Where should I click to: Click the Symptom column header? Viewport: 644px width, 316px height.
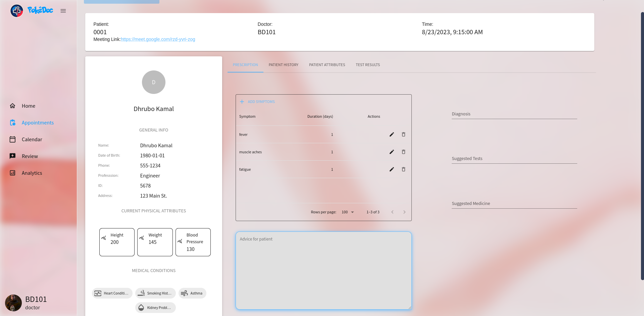coord(247,116)
